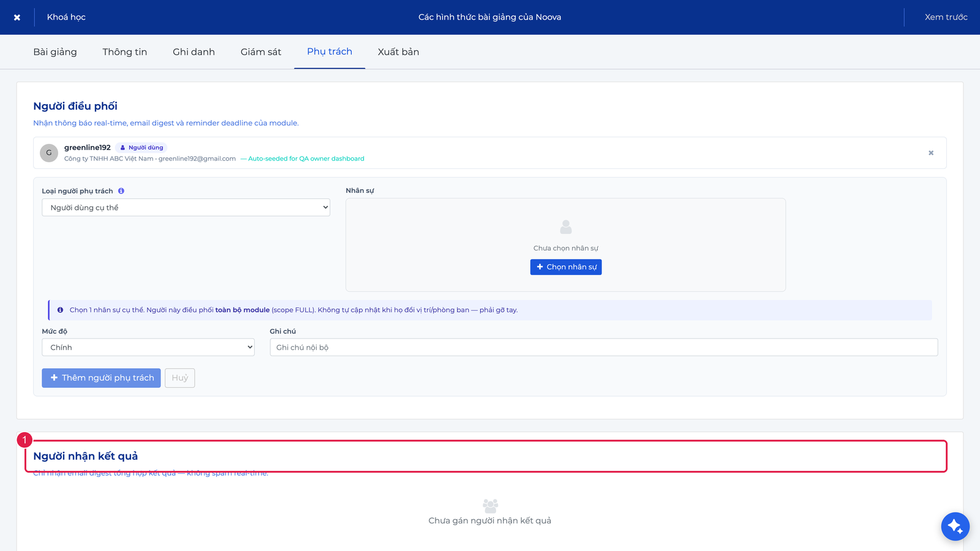980x551 pixels.
Task: Close the course editor with X icon
Action: pyautogui.click(x=17, y=17)
